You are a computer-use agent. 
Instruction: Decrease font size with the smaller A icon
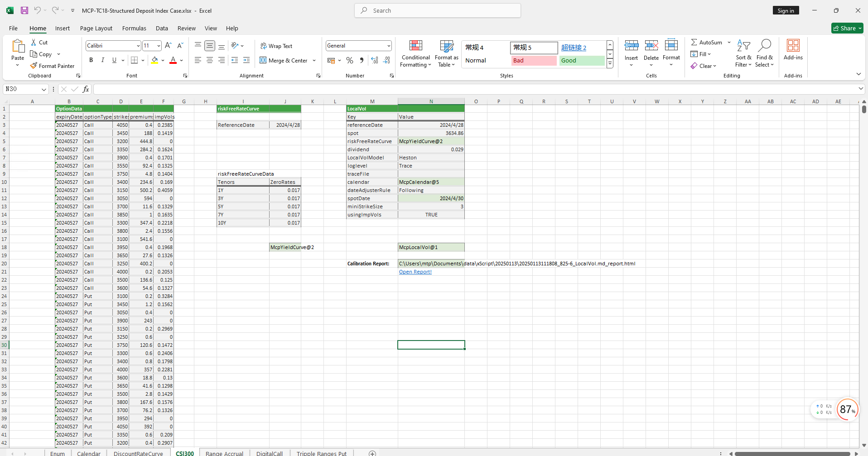coord(180,45)
